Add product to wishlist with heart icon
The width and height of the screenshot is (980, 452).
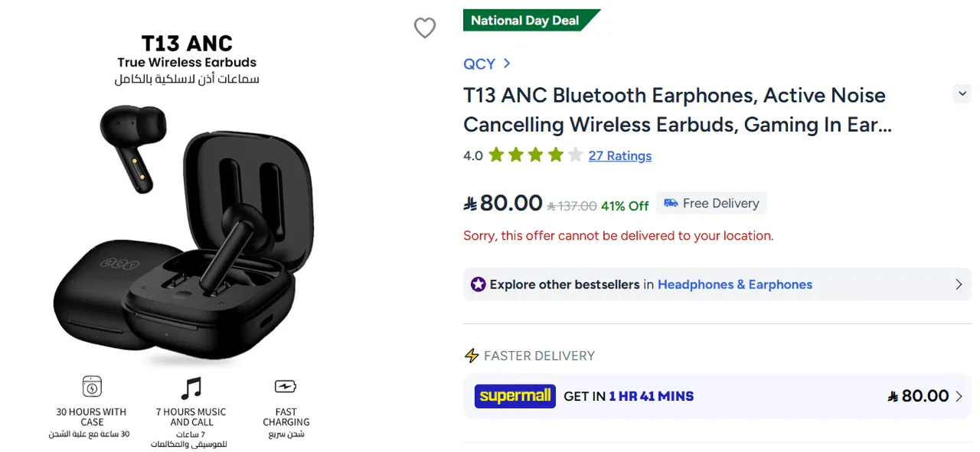coord(425,28)
